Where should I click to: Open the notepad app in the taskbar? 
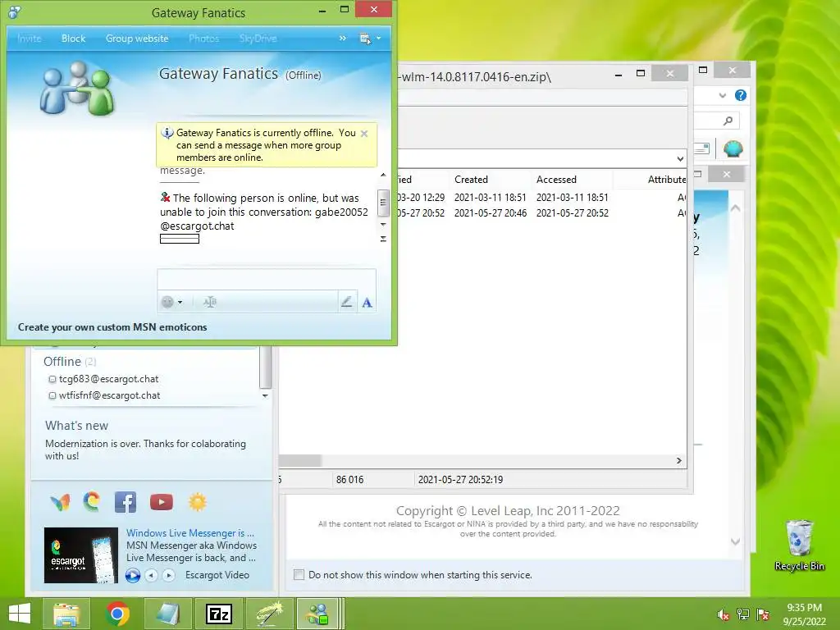tap(168, 614)
